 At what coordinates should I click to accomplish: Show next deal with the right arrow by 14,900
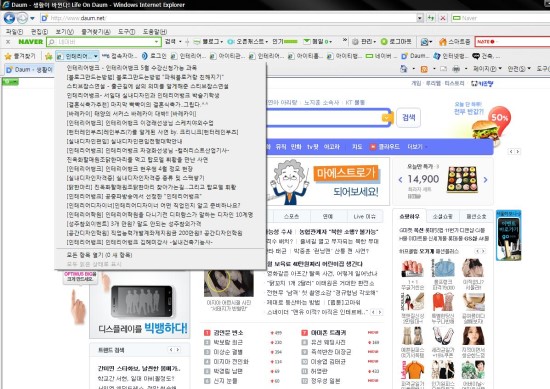pos(485,180)
